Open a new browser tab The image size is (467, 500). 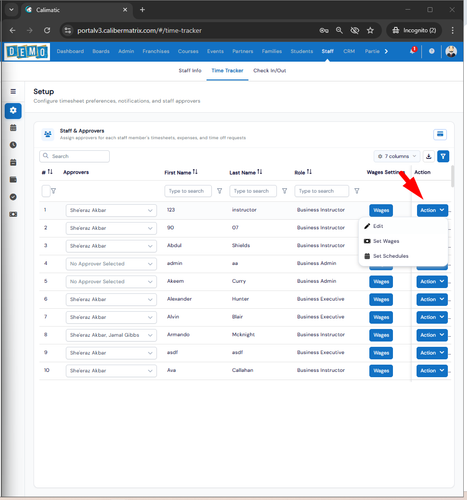click(142, 10)
